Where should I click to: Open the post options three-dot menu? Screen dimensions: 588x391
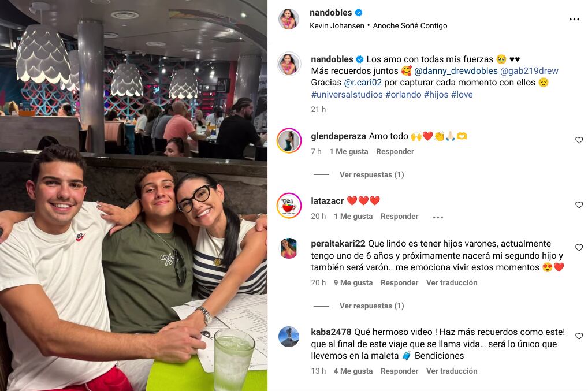tap(574, 19)
